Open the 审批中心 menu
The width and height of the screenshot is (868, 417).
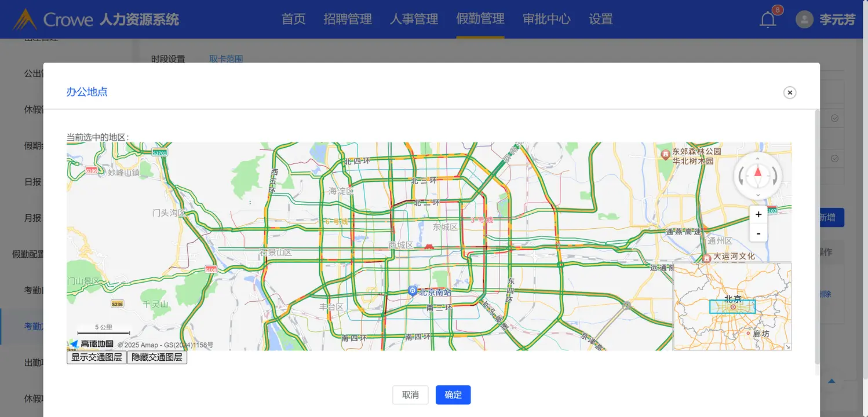[546, 19]
